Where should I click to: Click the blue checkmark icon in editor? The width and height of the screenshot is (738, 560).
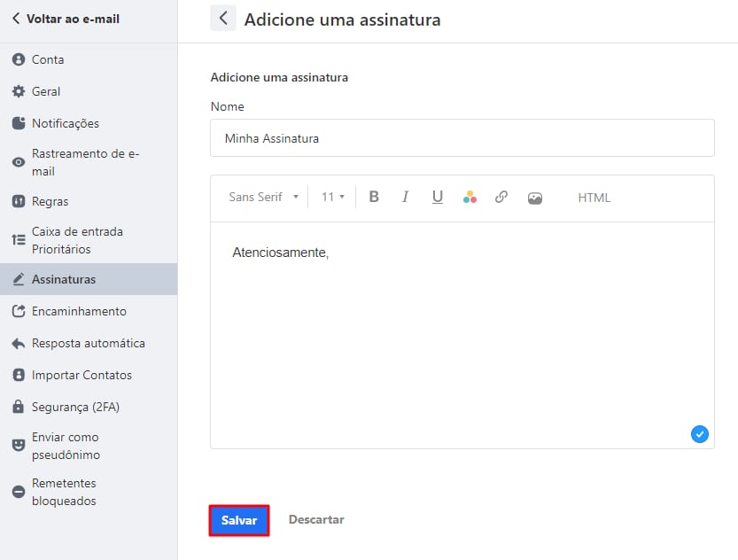[x=699, y=434]
